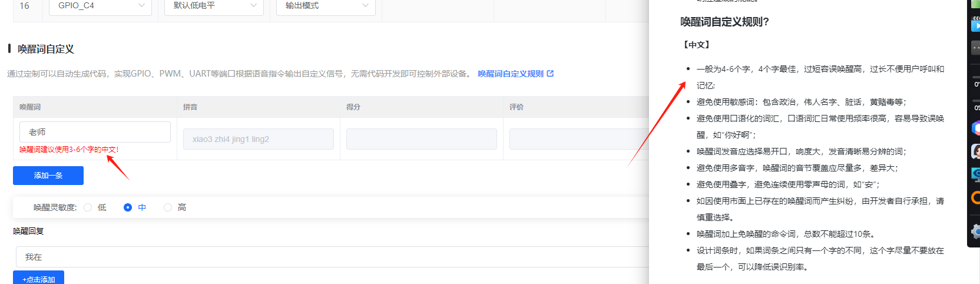Click the 得分 column header
Image resolution: width=980 pixels, height=284 pixels.
point(353,107)
